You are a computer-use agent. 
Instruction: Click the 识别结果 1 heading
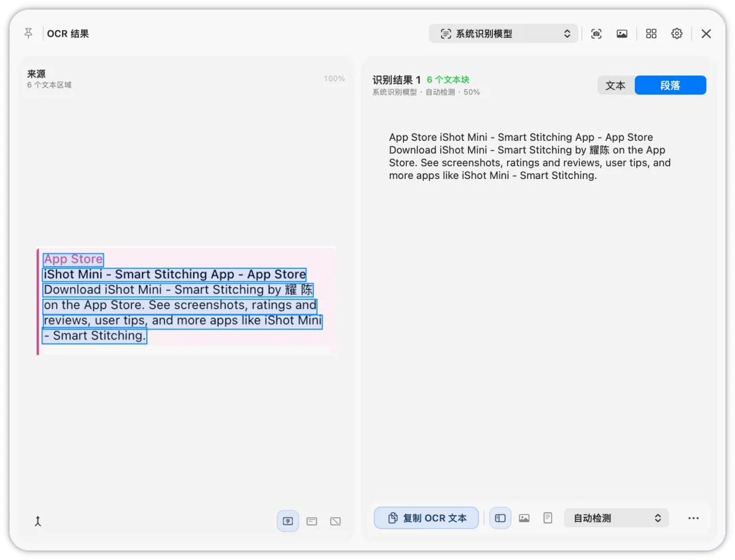[x=396, y=80]
